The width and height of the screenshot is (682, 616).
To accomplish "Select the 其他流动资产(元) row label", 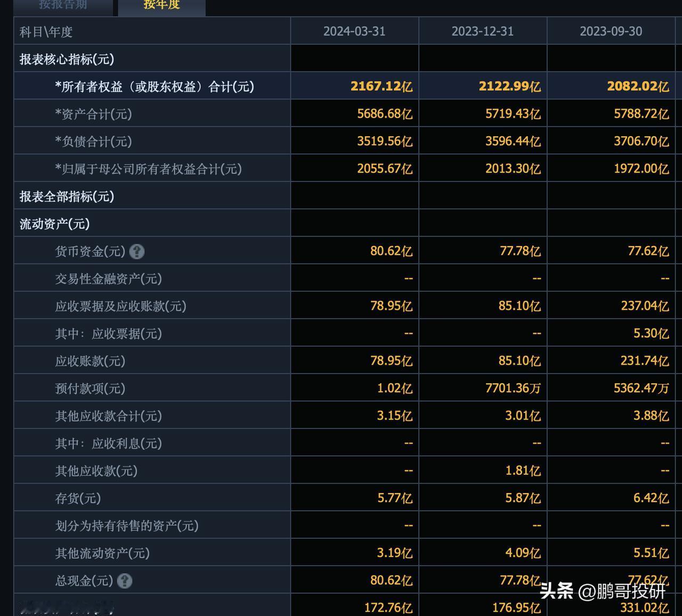I will click(102, 553).
